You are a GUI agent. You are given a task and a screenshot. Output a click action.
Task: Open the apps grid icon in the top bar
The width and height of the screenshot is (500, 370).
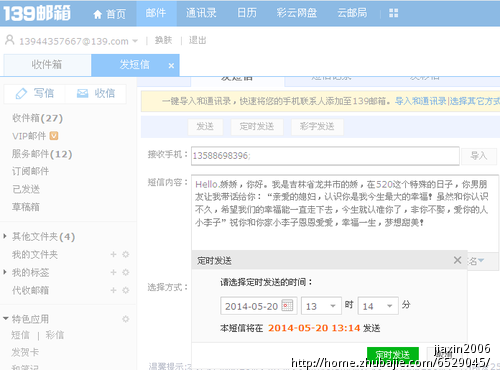(393, 13)
